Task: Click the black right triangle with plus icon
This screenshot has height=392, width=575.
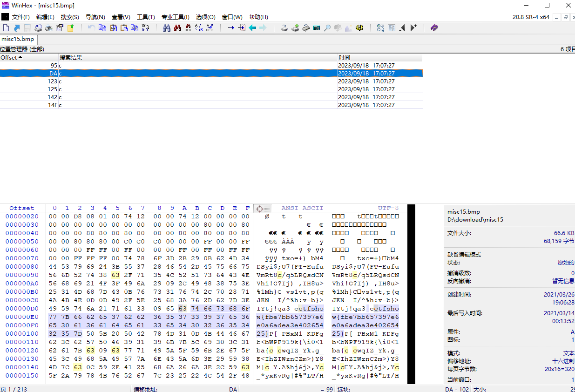Action: [x=413, y=28]
